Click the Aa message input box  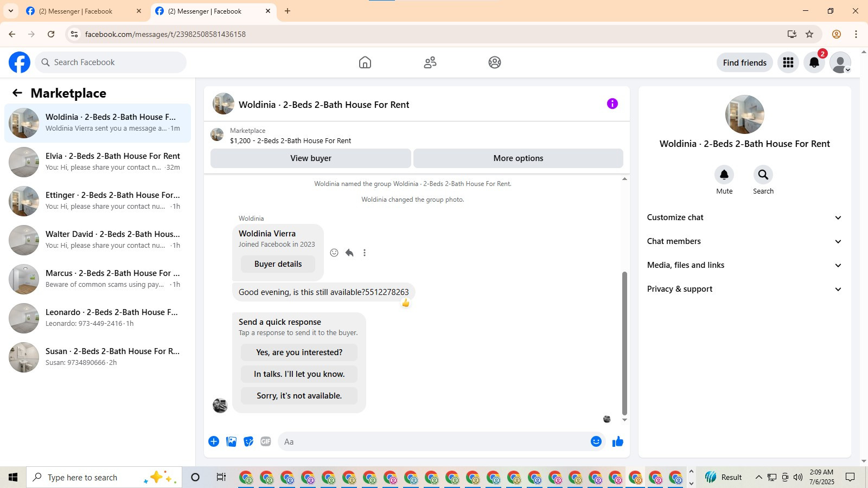[x=433, y=441]
